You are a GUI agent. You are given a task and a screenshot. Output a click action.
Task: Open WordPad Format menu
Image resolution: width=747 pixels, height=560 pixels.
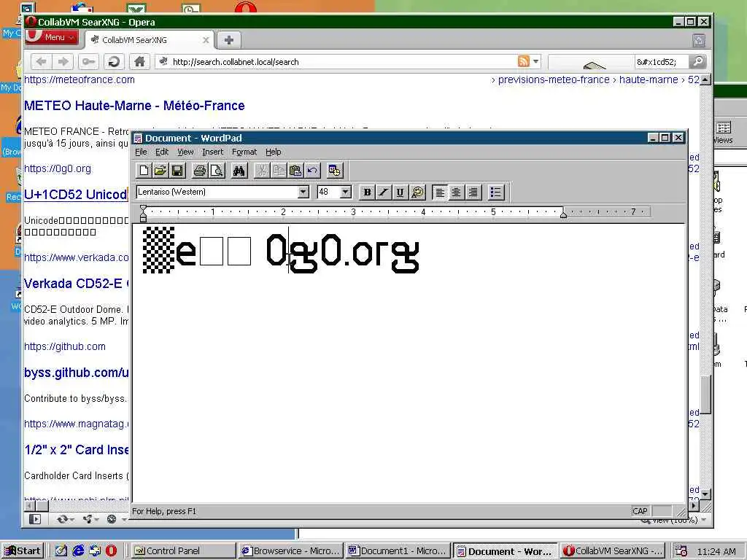coord(244,152)
